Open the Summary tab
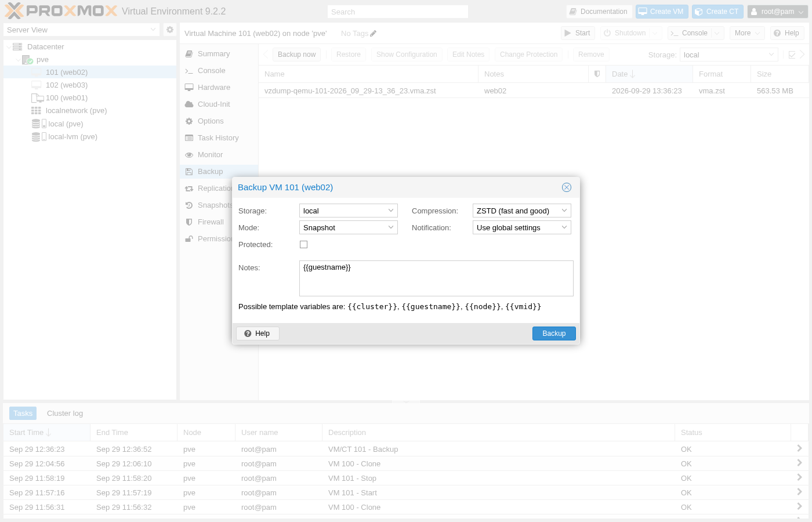 (x=219, y=54)
